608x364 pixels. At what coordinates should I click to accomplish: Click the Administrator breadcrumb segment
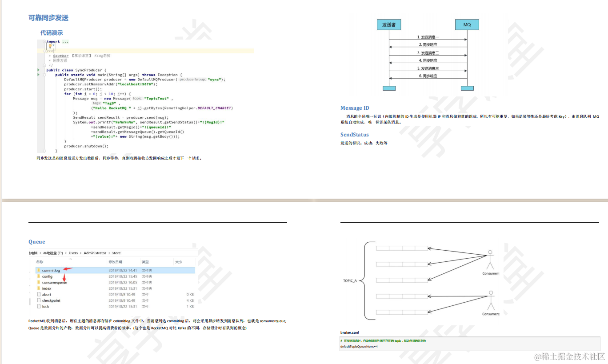click(x=95, y=253)
